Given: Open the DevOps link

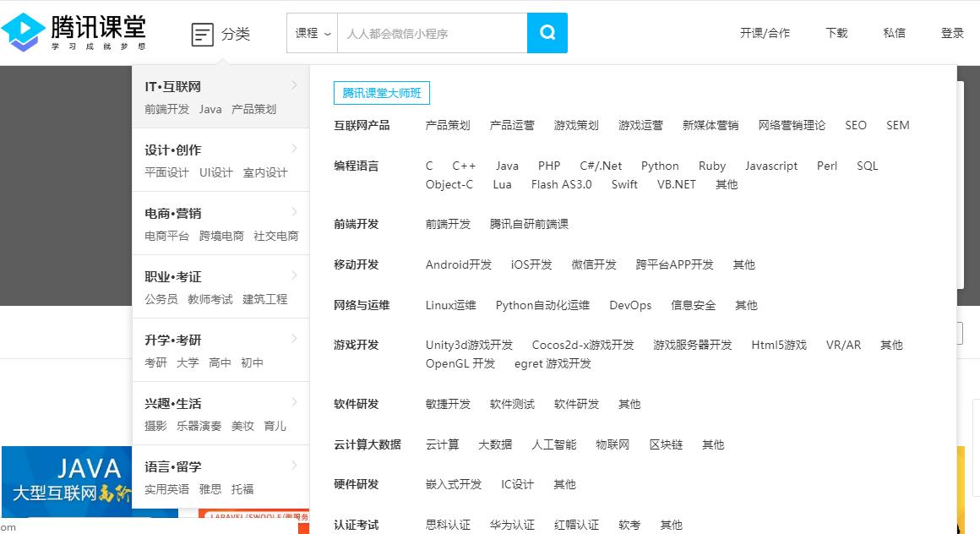Looking at the screenshot, I should (630, 305).
